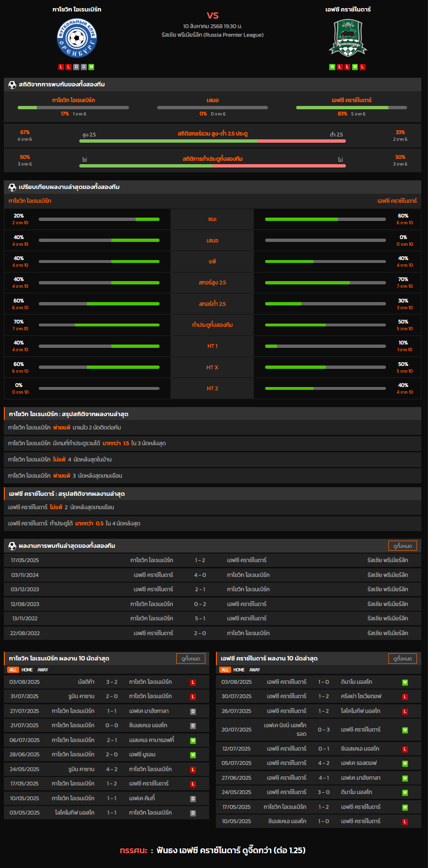
Task: Click the 'สกอร์ต่ำ 2.5' row label
Action: [213, 303]
